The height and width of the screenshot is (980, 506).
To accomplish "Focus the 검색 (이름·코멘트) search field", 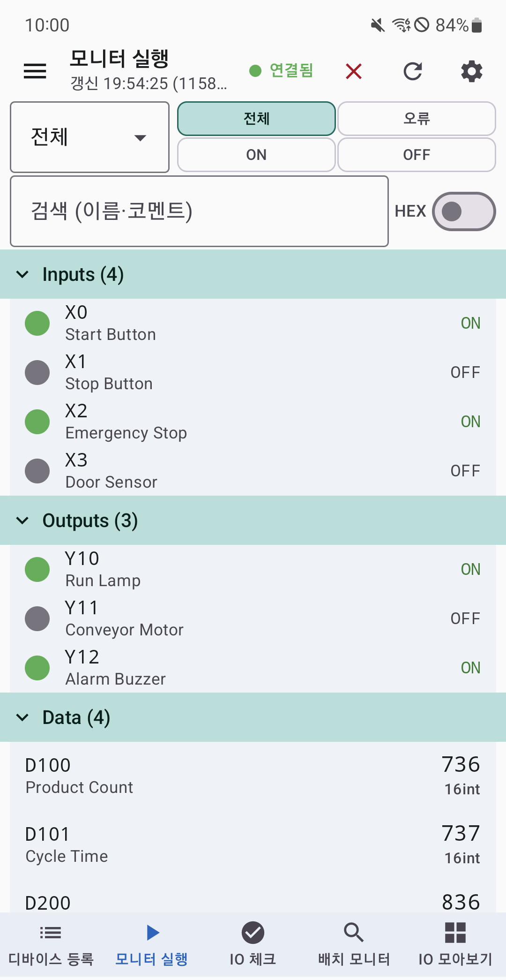I will [x=199, y=211].
